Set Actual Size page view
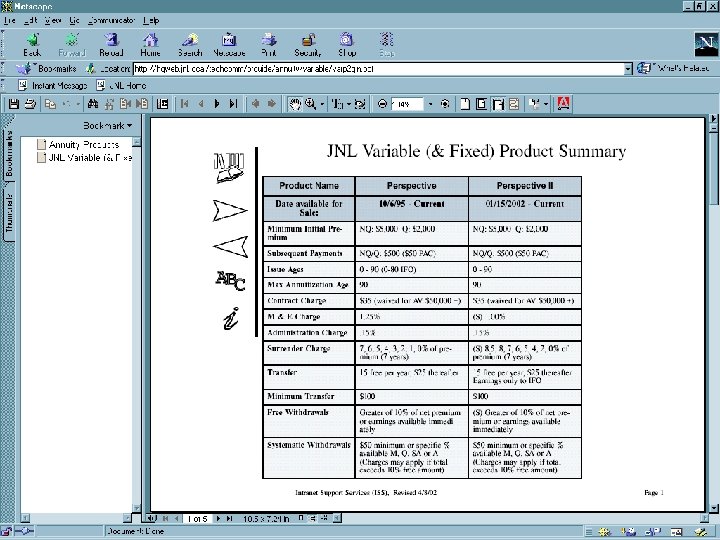Image resolution: width=720 pixels, height=540 pixels. pyautogui.click(x=465, y=104)
